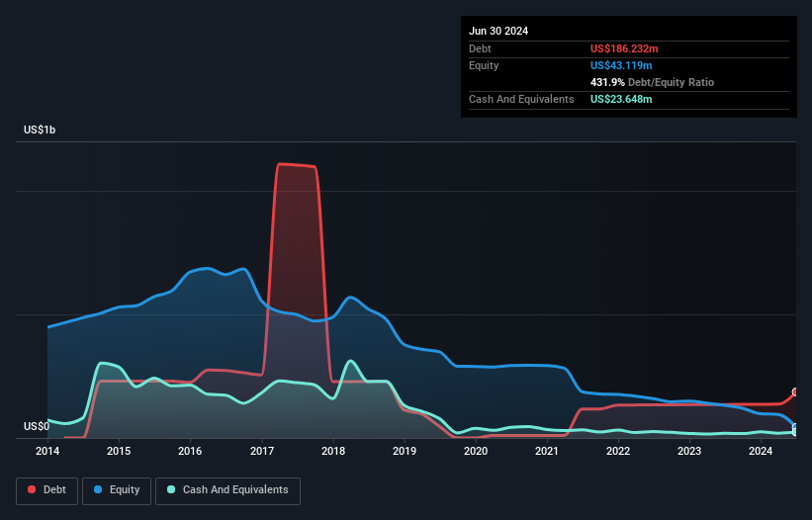Click Cash And Equivalents label in tooltip
The height and width of the screenshot is (520, 812).
pyautogui.click(x=521, y=99)
